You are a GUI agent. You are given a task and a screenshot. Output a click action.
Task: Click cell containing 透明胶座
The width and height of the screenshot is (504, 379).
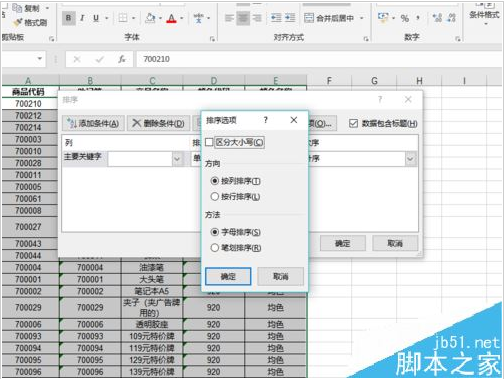tap(152, 324)
